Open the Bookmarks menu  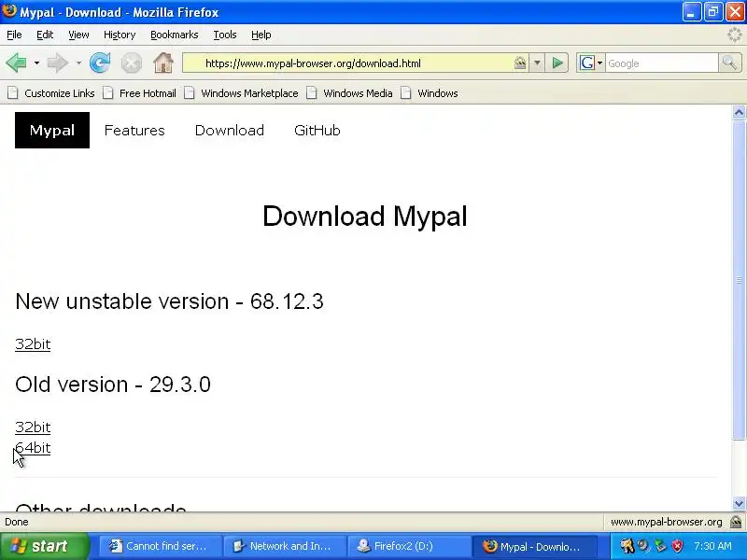174,35
